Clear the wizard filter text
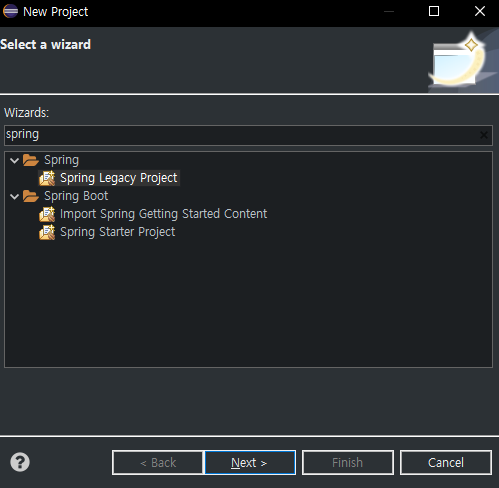 click(x=484, y=135)
